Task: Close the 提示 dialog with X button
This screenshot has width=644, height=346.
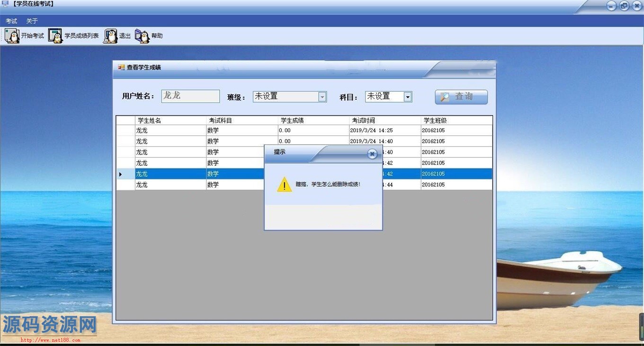Action: point(372,154)
